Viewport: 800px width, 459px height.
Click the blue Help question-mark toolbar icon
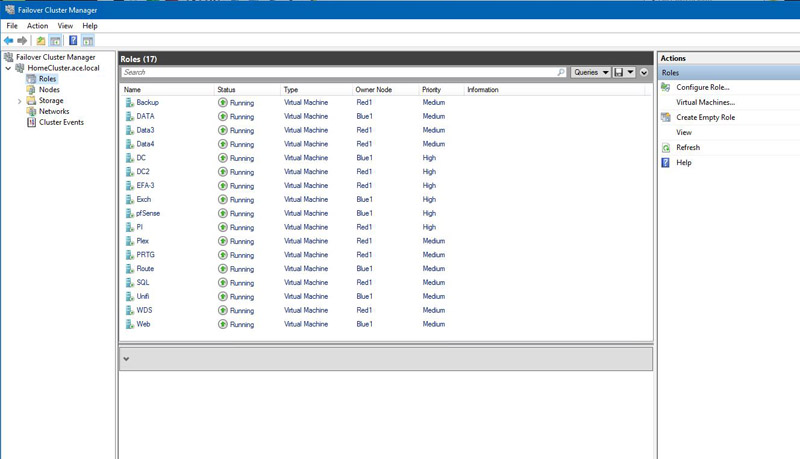(x=73, y=41)
